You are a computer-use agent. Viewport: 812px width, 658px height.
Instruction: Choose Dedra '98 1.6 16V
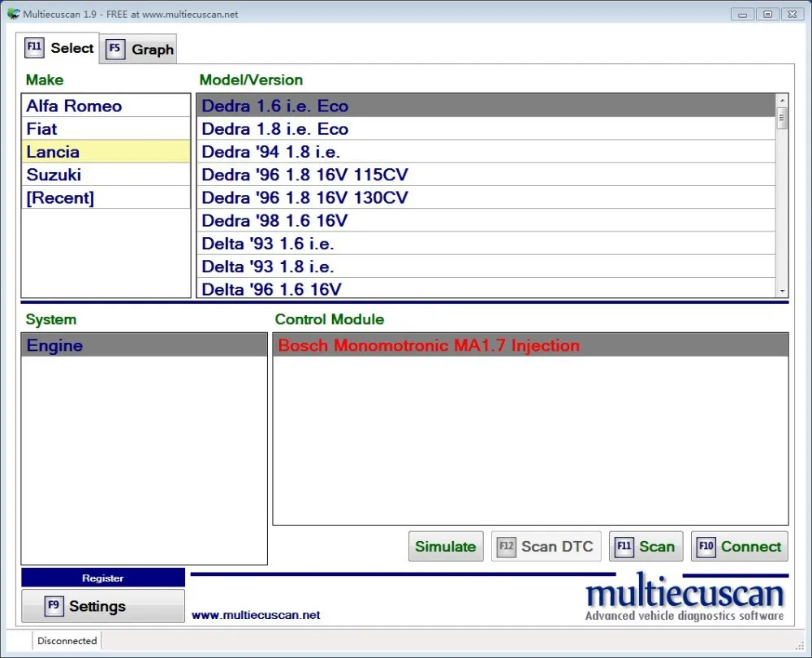(x=486, y=220)
